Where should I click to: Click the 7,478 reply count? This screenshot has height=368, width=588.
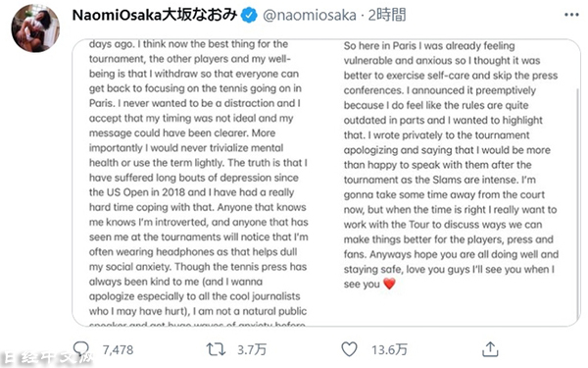(118, 350)
